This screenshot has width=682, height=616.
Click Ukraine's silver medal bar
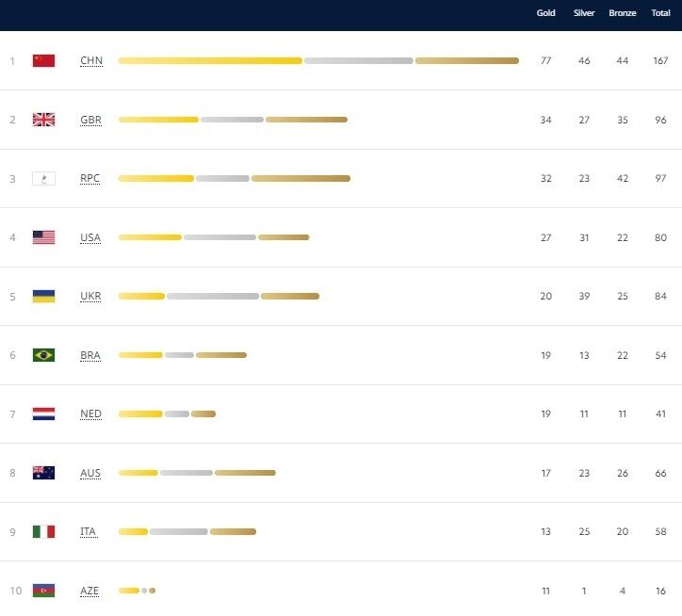(213, 296)
